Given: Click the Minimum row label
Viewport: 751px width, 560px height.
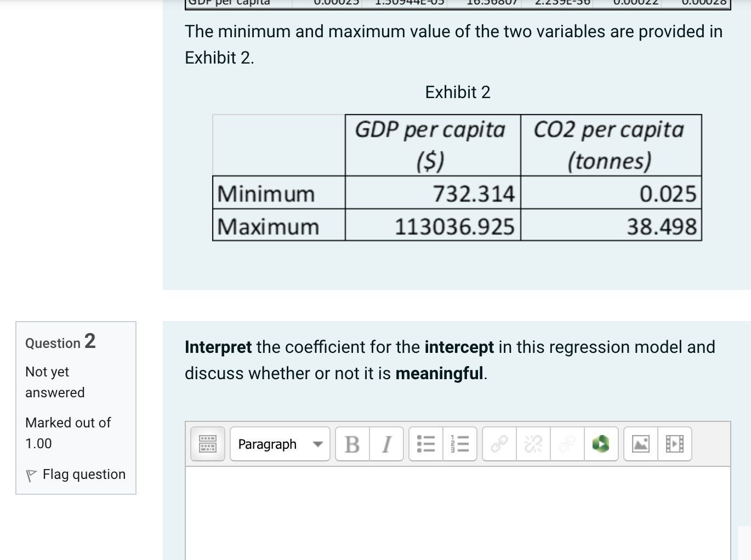Looking at the screenshot, I should click(266, 194).
